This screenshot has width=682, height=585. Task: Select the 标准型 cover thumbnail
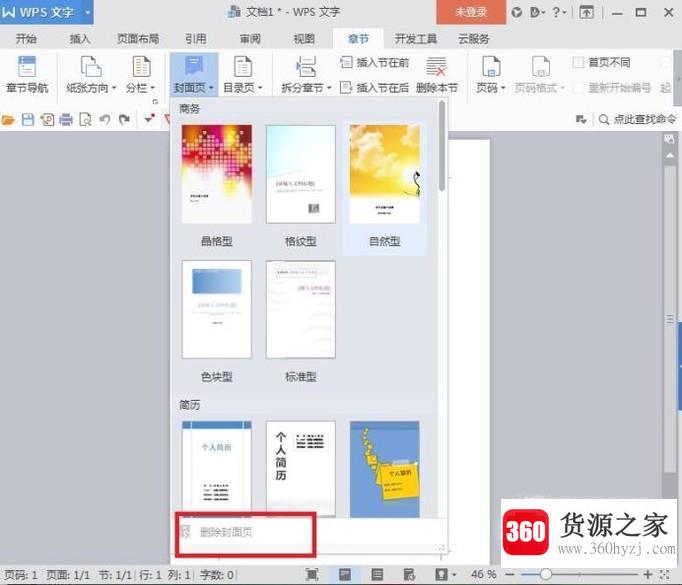(301, 309)
